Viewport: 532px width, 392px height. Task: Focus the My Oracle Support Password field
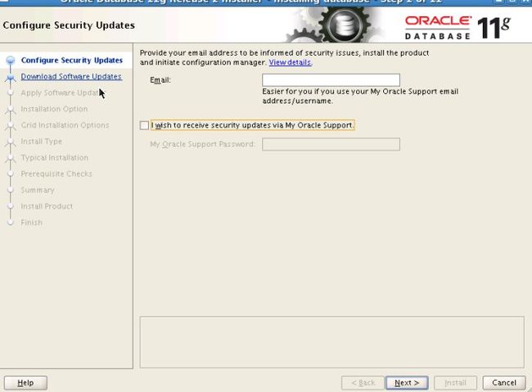click(331, 144)
